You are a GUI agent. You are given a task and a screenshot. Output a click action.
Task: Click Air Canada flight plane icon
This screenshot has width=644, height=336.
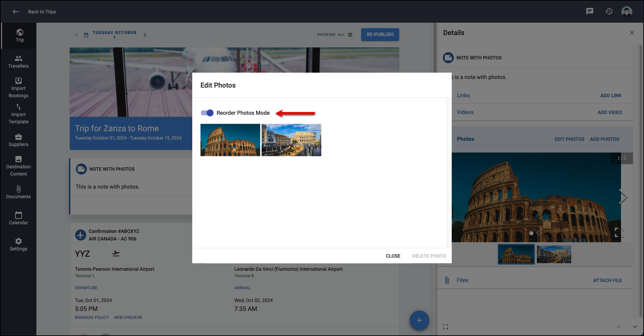[x=81, y=235]
